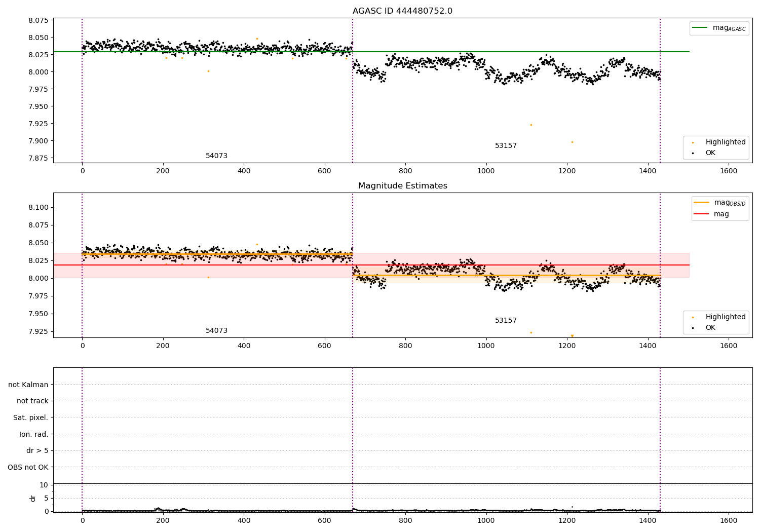This screenshot has height=532, width=760.
Task: Click the '54073' label in AGASC ID plot
Action: click(x=216, y=156)
